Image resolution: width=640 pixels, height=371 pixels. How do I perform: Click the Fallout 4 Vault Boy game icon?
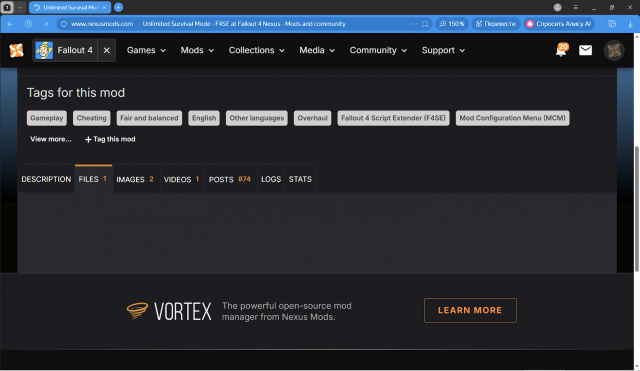[x=44, y=50]
